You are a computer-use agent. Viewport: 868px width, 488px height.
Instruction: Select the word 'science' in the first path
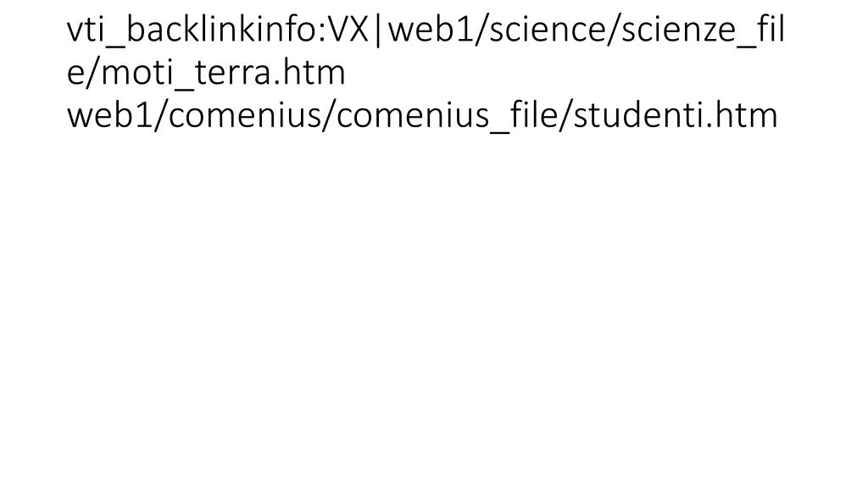[x=548, y=30]
